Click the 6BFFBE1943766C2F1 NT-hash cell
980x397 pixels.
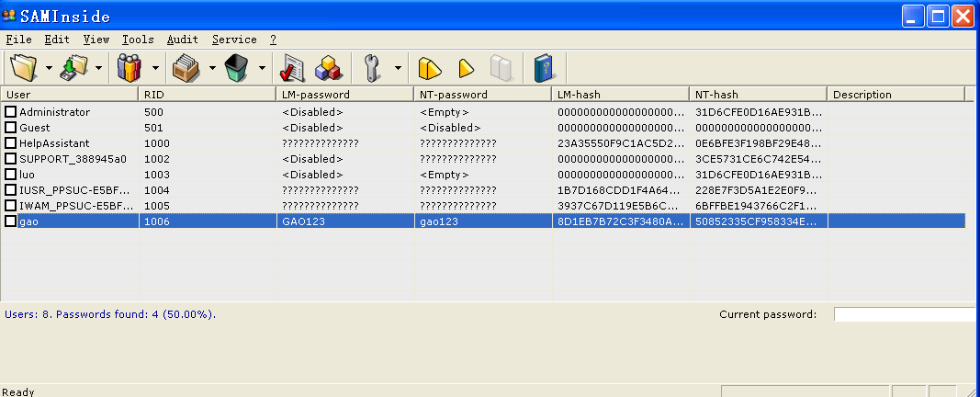758,205
